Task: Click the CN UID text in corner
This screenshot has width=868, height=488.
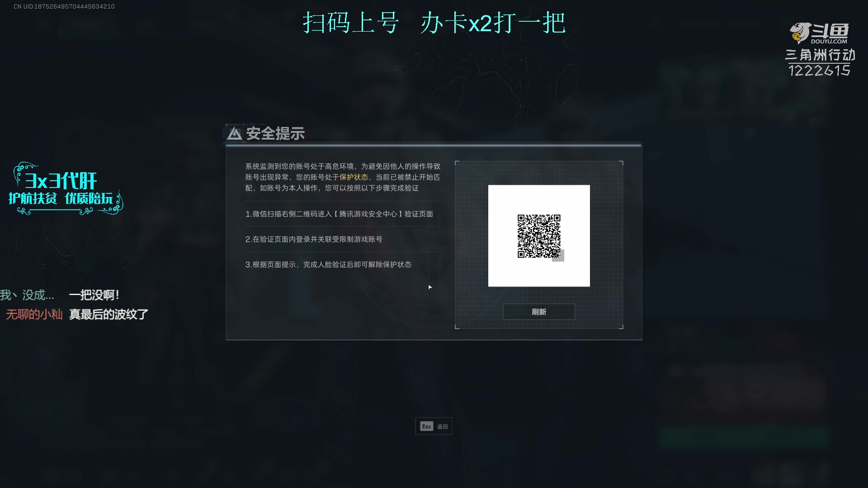Action: pos(64,6)
